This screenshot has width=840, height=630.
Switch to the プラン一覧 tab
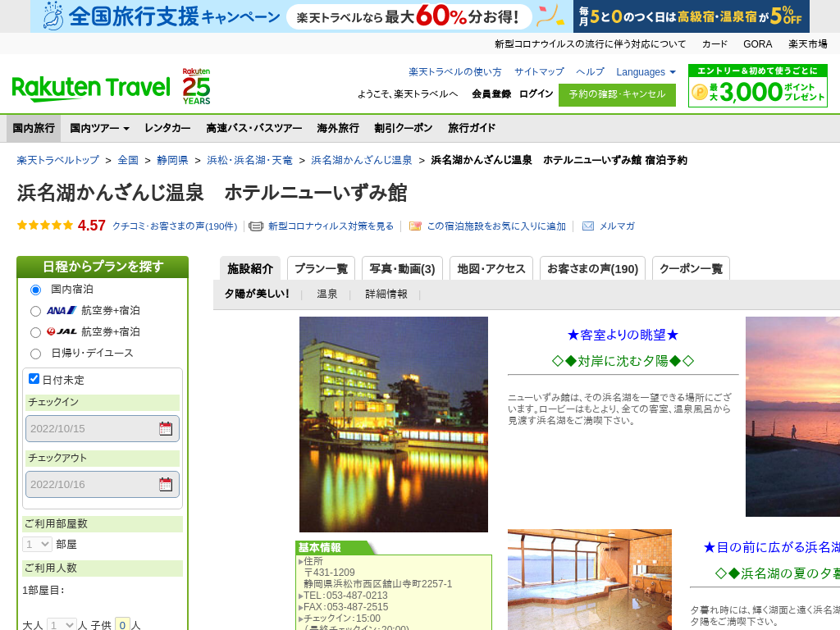tap(321, 269)
